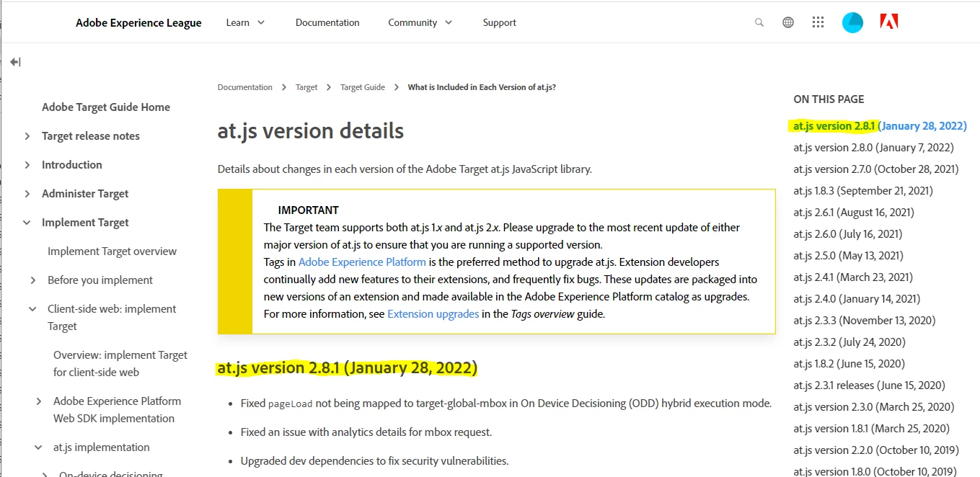Expand Target release notes chevron
The height and width of the screenshot is (477, 980).
tap(27, 136)
